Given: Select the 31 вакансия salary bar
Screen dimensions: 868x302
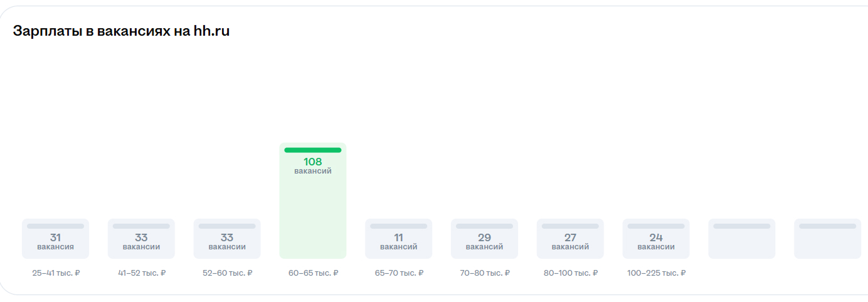Looking at the screenshot, I should point(55,239).
